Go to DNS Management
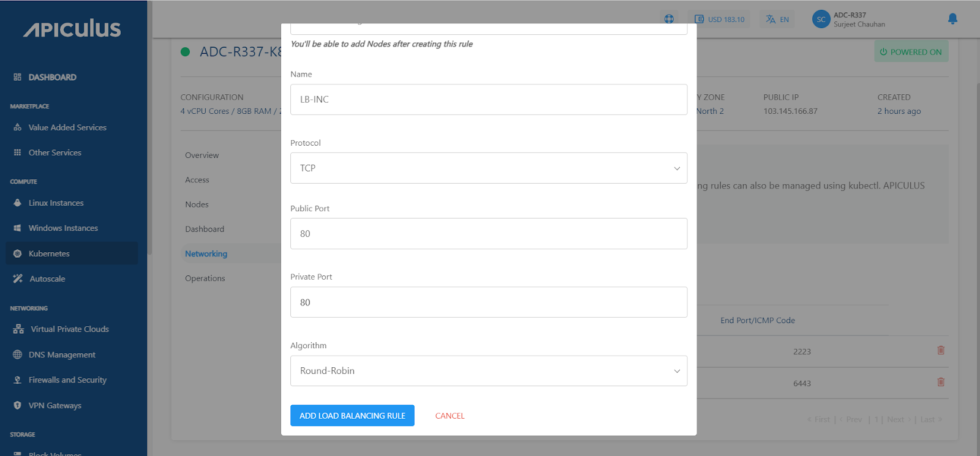 [62, 355]
